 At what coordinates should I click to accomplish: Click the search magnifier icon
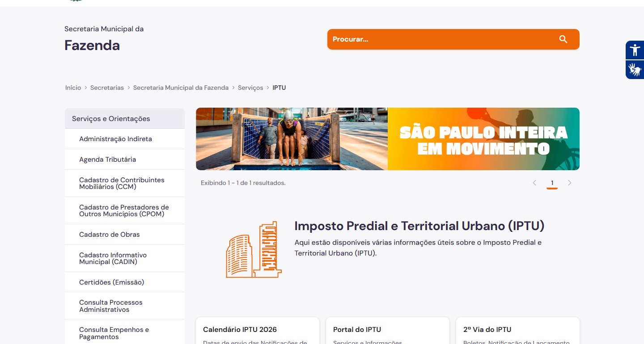(x=563, y=39)
